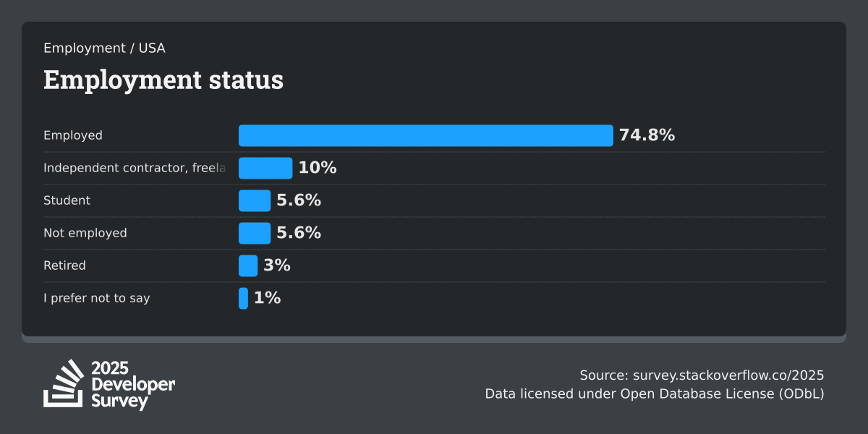This screenshot has width=868, height=434.
Task: Select the Employed bar
Action: (x=425, y=135)
